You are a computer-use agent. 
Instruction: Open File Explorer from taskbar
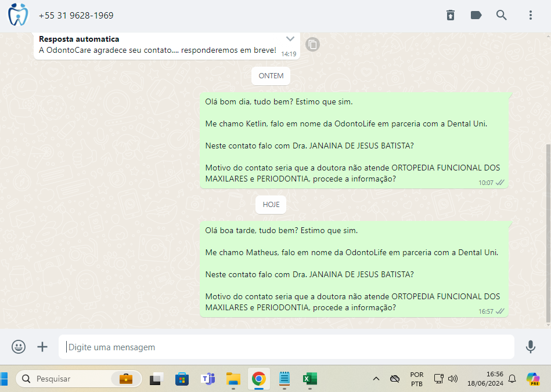(x=233, y=379)
